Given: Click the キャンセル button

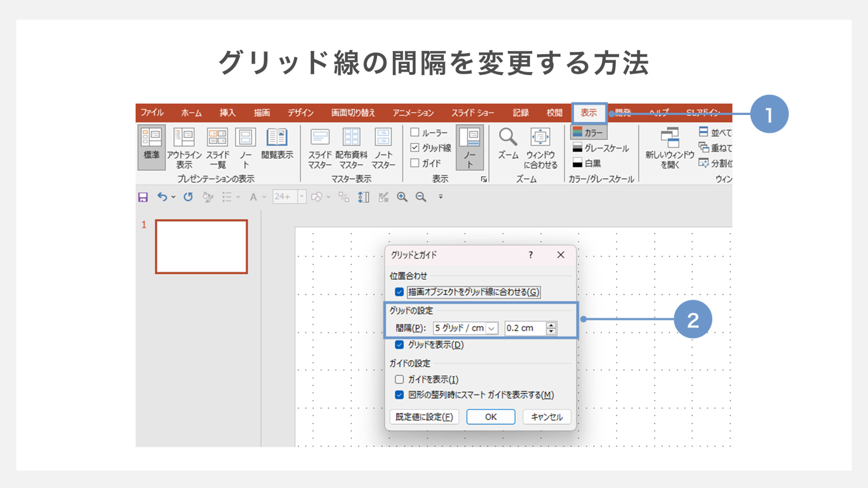Looking at the screenshot, I should click(547, 417).
